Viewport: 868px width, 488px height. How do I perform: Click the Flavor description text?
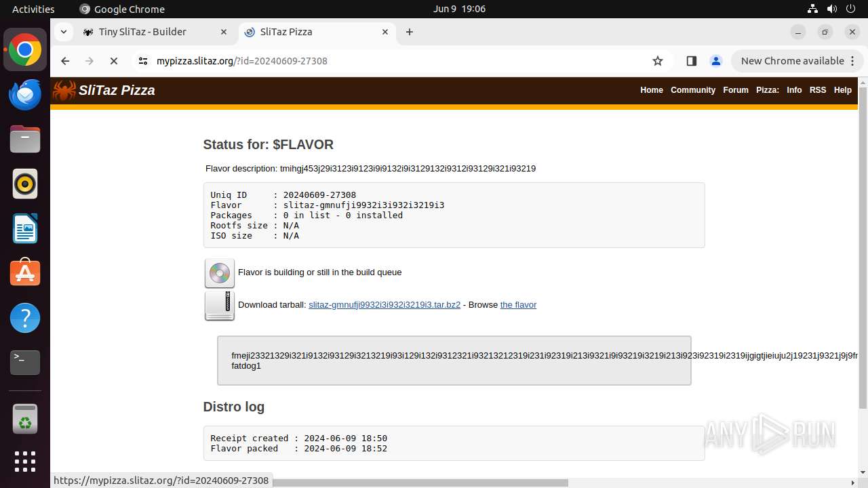[x=371, y=168]
